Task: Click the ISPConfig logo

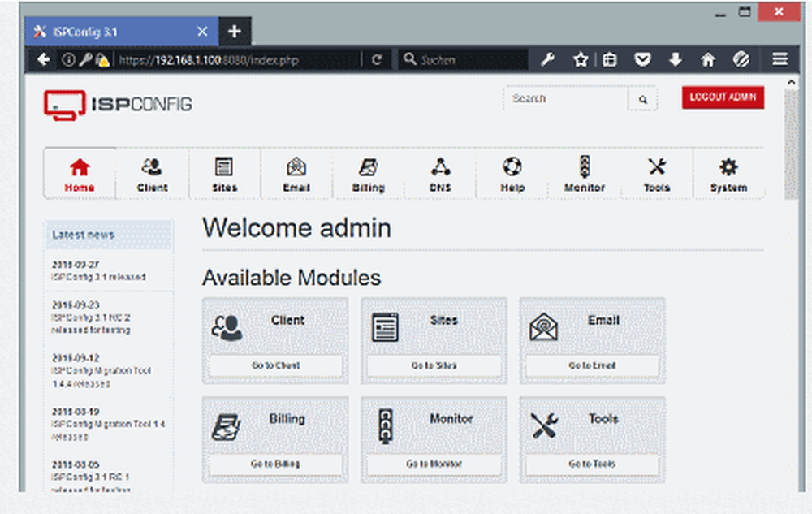Action: click(118, 105)
